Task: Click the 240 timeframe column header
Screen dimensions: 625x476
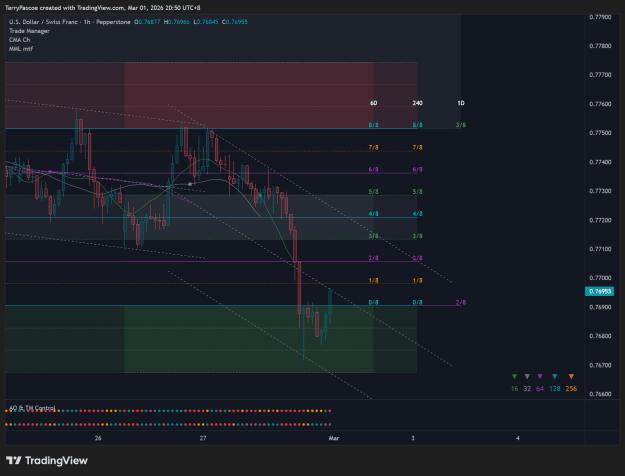Action: [x=417, y=103]
